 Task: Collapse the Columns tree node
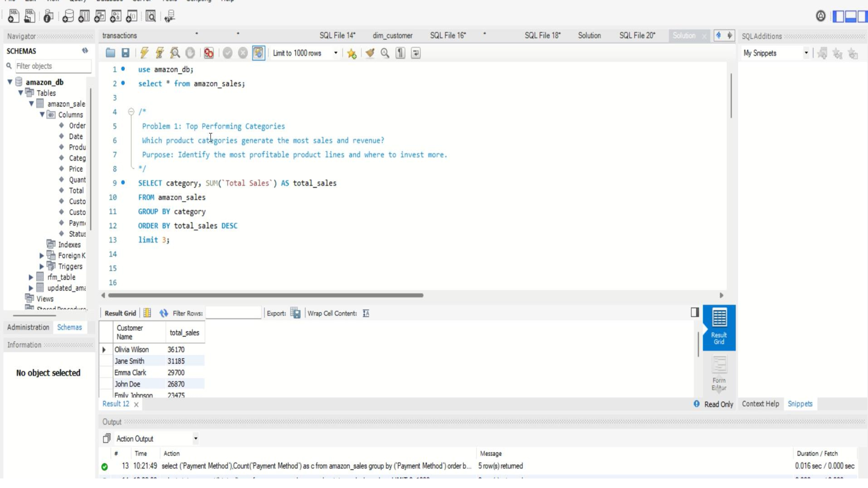[43, 115]
